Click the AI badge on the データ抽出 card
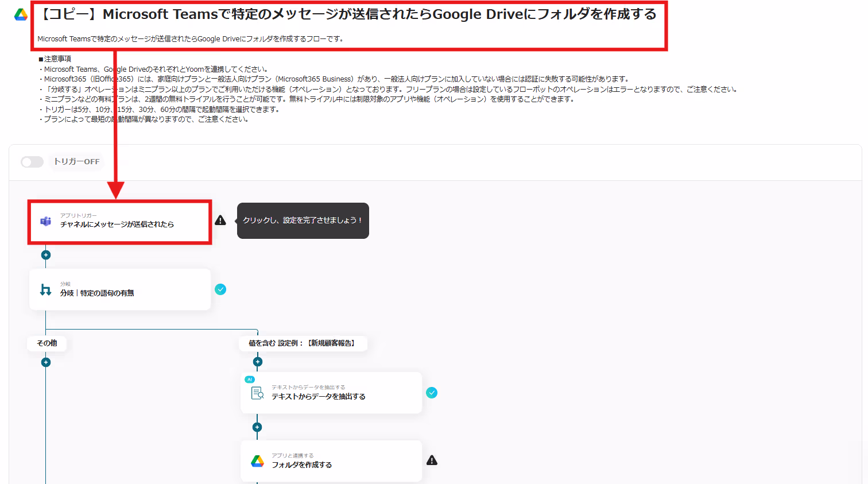868x484 pixels. pos(250,380)
